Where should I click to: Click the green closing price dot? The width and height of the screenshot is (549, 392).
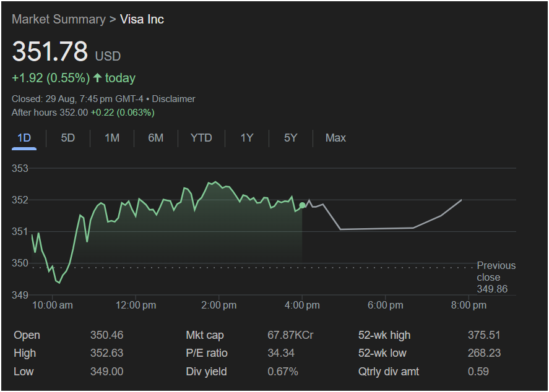click(x=302, y=205)
